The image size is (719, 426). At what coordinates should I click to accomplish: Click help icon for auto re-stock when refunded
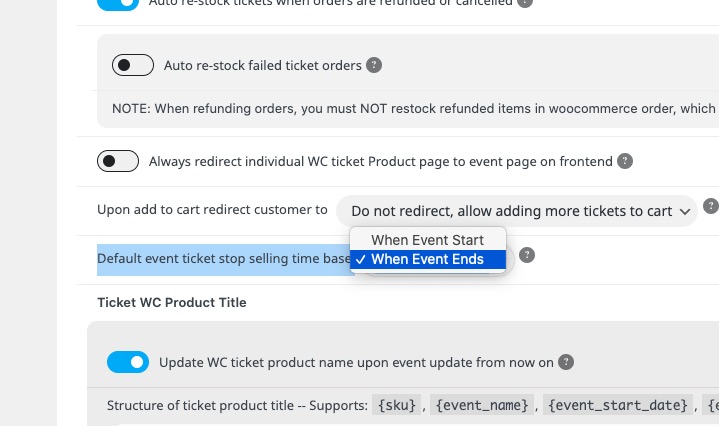click(x=525, y=3)
